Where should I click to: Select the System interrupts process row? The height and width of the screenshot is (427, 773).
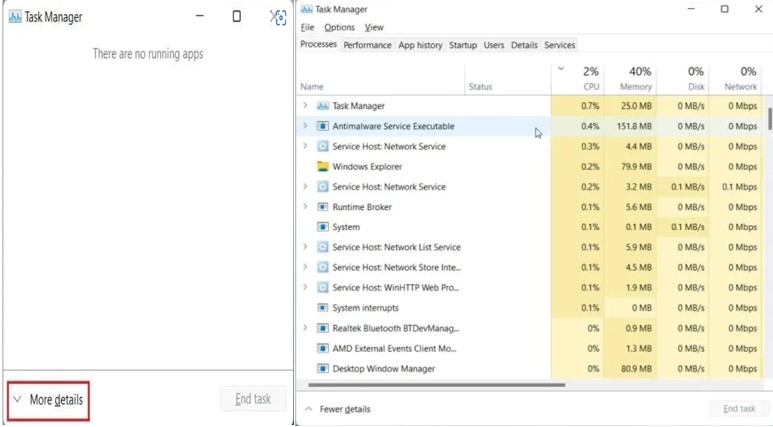pos(365,308)
